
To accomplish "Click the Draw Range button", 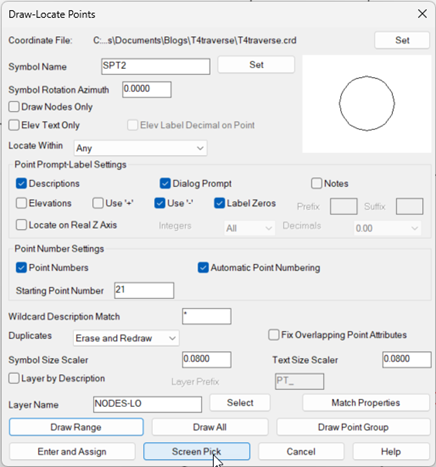I will pyautogui.click(x=76, y=427).
